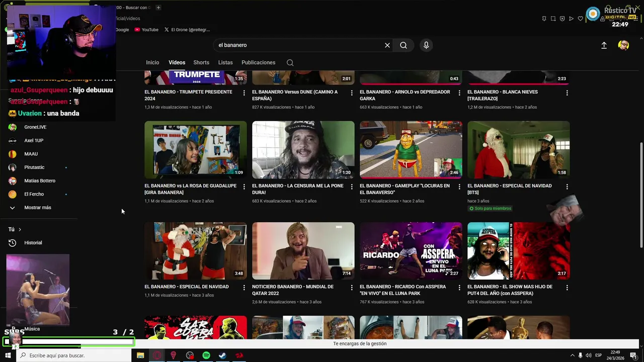Open the Historial clock icon in sidebar

tap(13, 243)
